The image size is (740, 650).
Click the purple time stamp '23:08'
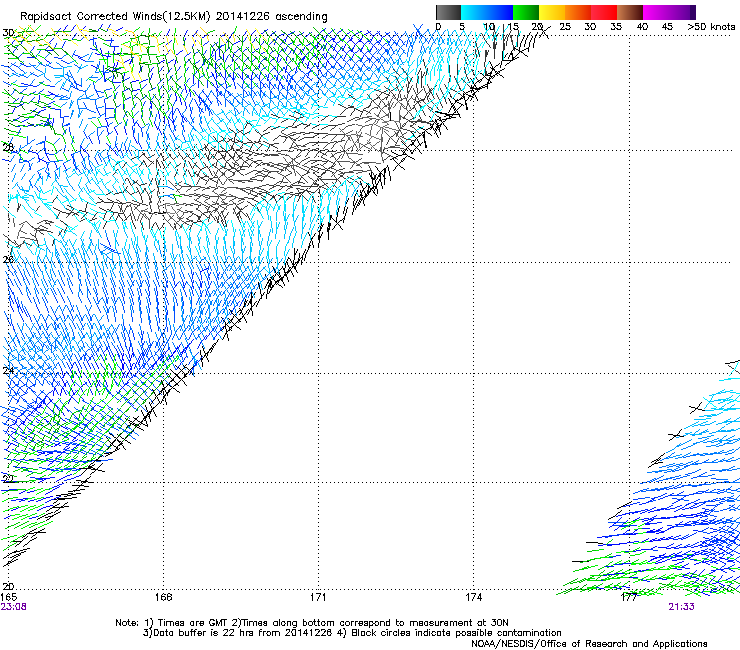point(14,607)
